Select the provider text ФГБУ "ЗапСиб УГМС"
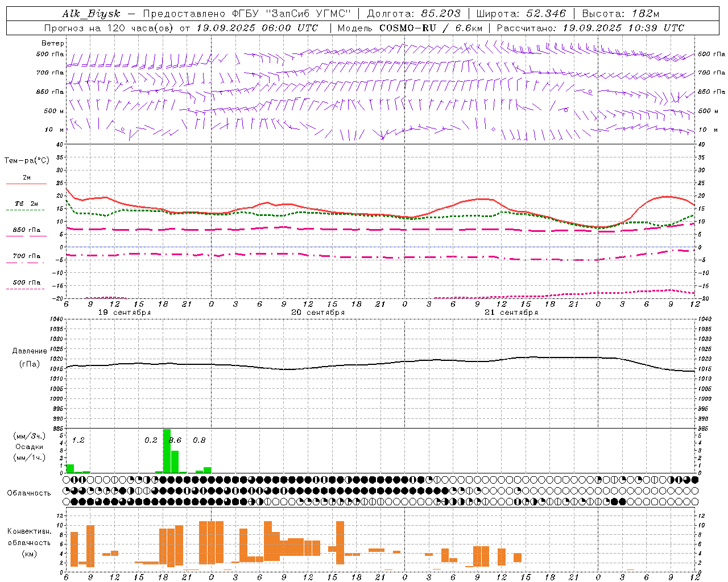Screen dimensions: 728x582 point(292,14)
